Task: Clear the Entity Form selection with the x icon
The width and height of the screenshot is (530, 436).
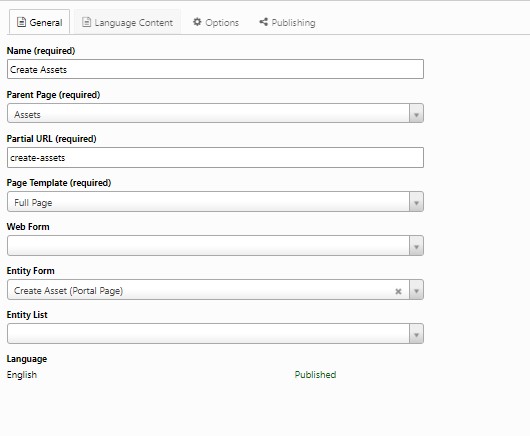Action: (398, 291)
